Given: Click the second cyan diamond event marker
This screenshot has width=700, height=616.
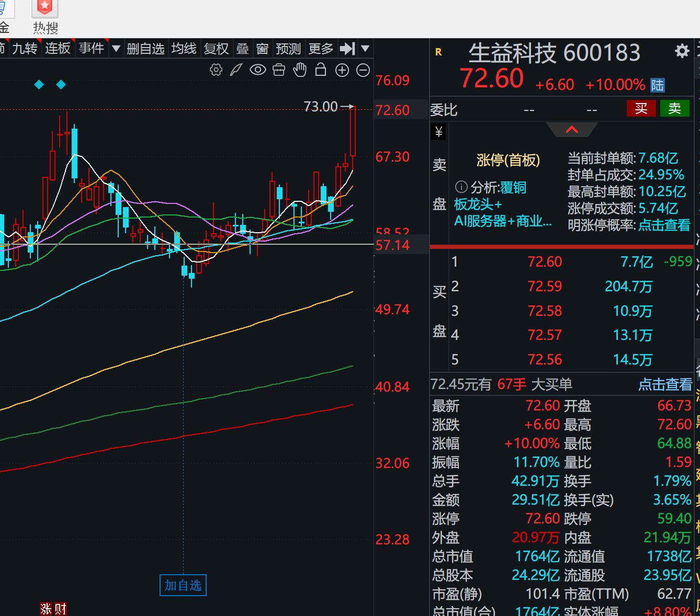Looking at the screenshot, I should [61, 84].
